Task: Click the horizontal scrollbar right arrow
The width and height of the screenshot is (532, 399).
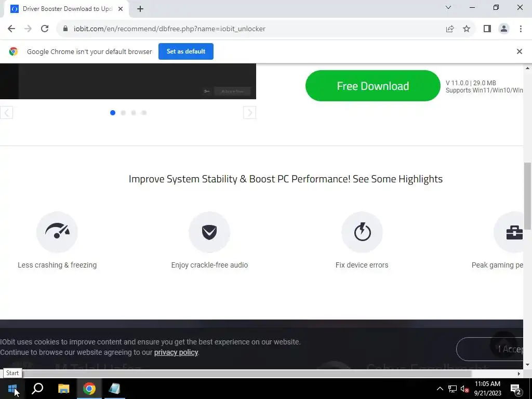Action: click(519, 374)
